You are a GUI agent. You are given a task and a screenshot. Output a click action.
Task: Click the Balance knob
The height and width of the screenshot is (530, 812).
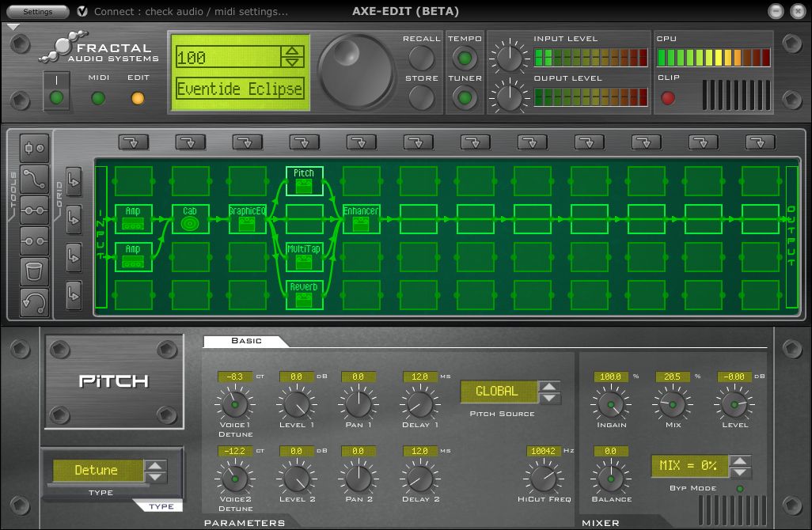pos(610,479)
